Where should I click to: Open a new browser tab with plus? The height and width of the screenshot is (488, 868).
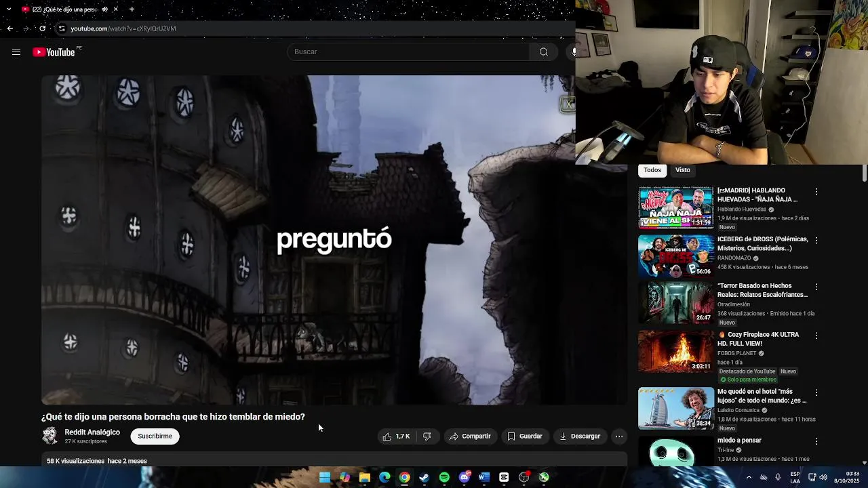[132, 9]
